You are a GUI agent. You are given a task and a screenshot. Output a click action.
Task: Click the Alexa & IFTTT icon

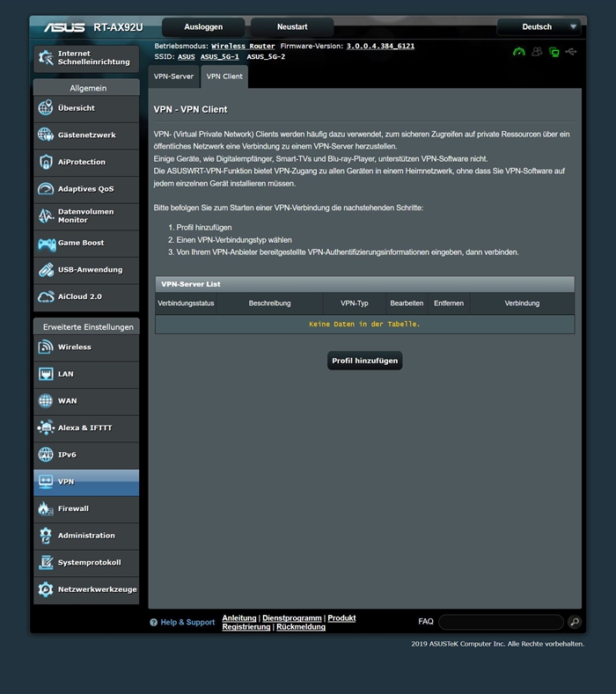point(46,427)
